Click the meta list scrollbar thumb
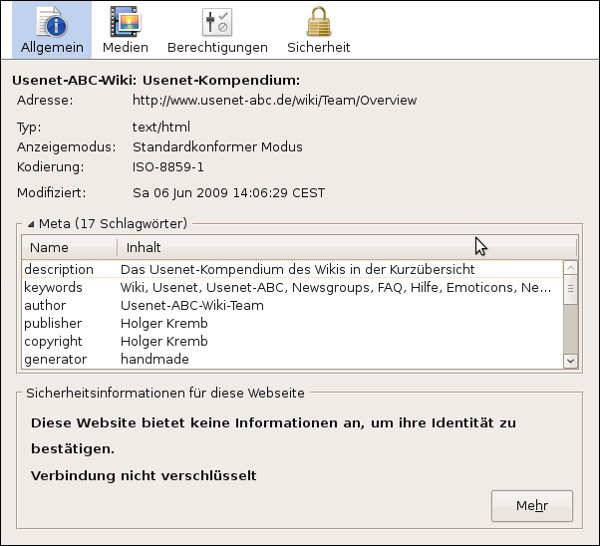This screenshot has height=546, width=600. [x=570, y=290]
